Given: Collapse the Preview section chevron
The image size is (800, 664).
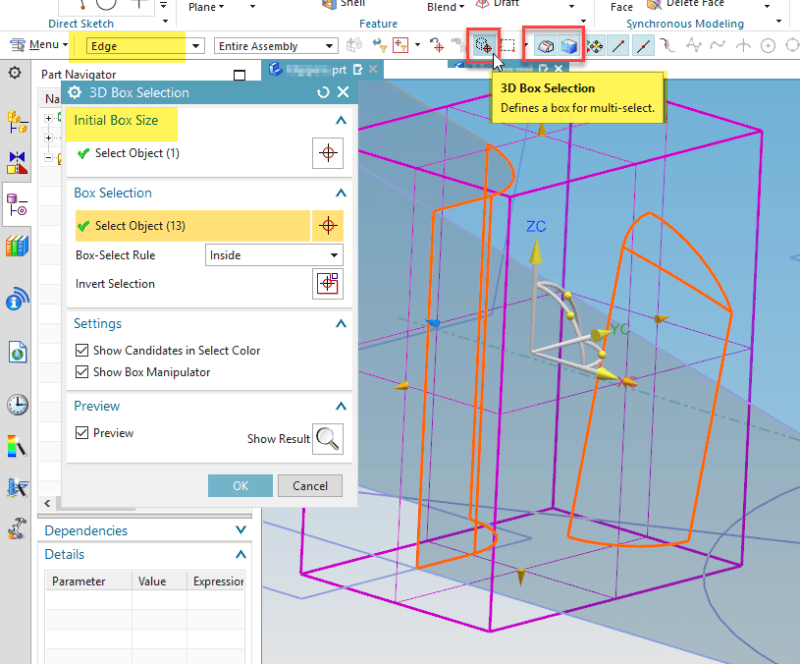Looking at the screenshot, I should [341, 406].
